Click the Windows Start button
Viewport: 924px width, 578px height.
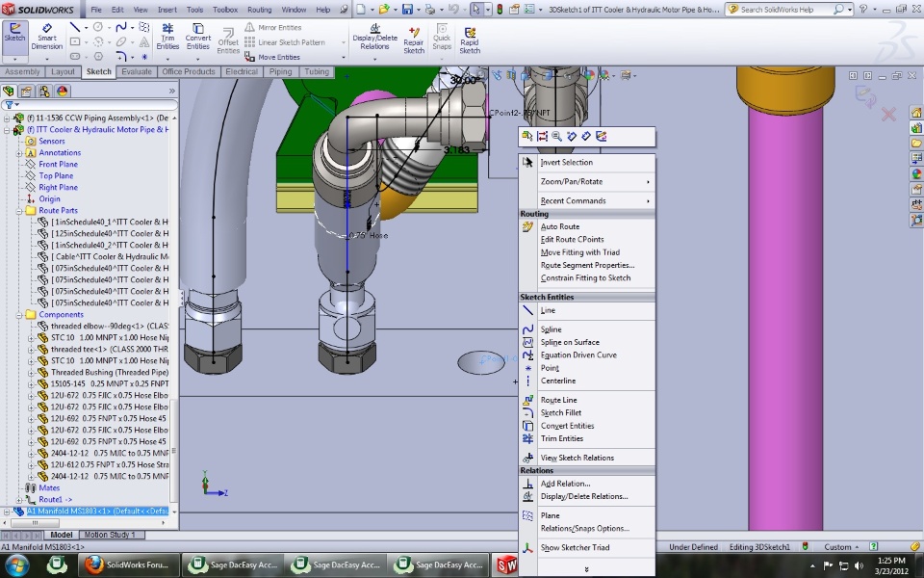(16, 565)
